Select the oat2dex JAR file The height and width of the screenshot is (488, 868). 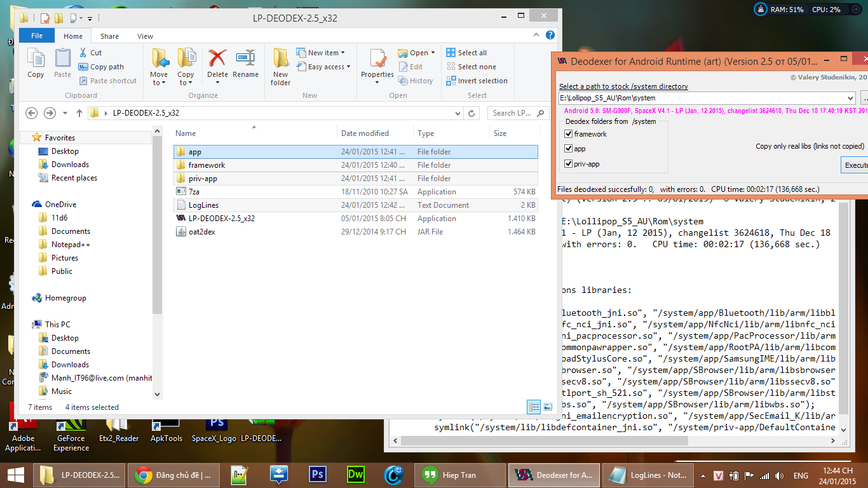355,232
